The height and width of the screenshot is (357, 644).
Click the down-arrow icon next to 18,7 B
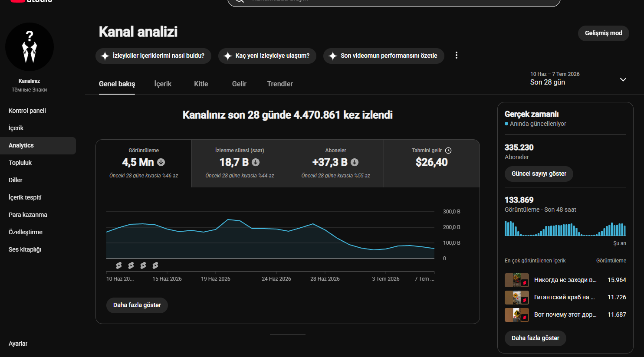[x=256, y=162]
